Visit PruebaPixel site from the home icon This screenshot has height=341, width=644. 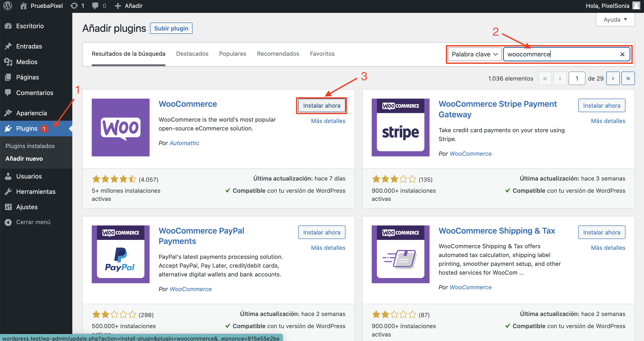24,6
